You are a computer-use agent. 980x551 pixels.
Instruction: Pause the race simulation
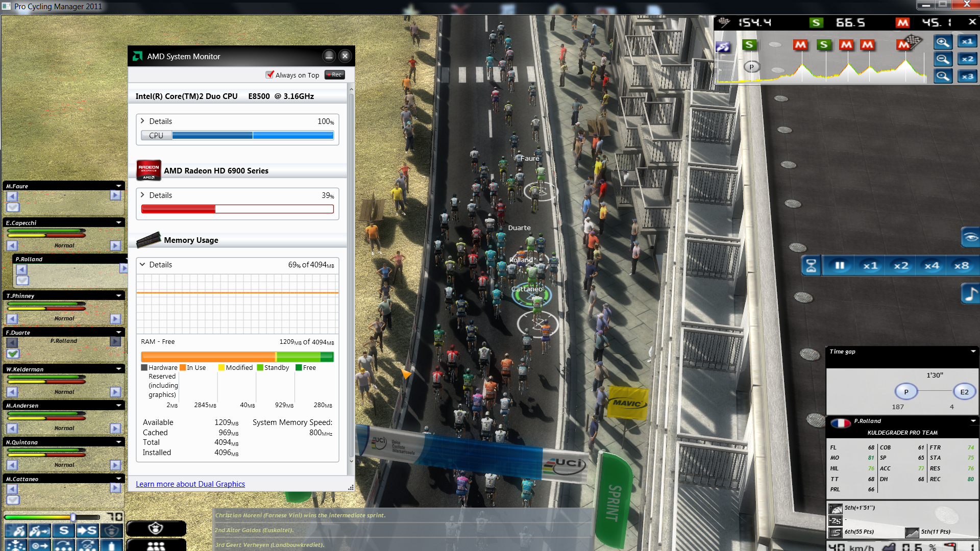pyautogui.click(x=840, y=265)
